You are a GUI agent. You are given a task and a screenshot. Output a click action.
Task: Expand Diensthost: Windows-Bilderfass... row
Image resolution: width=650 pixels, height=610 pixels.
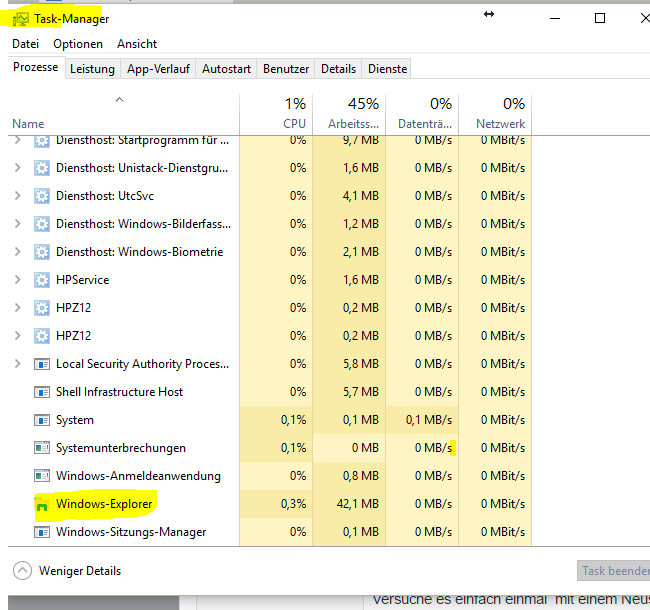17,224
